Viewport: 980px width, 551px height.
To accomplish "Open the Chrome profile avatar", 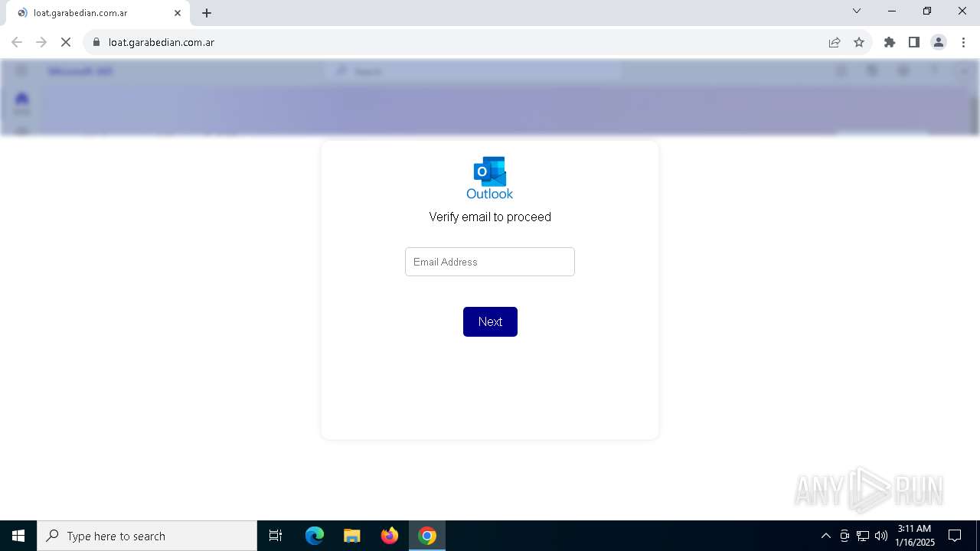I will (939, 42).
